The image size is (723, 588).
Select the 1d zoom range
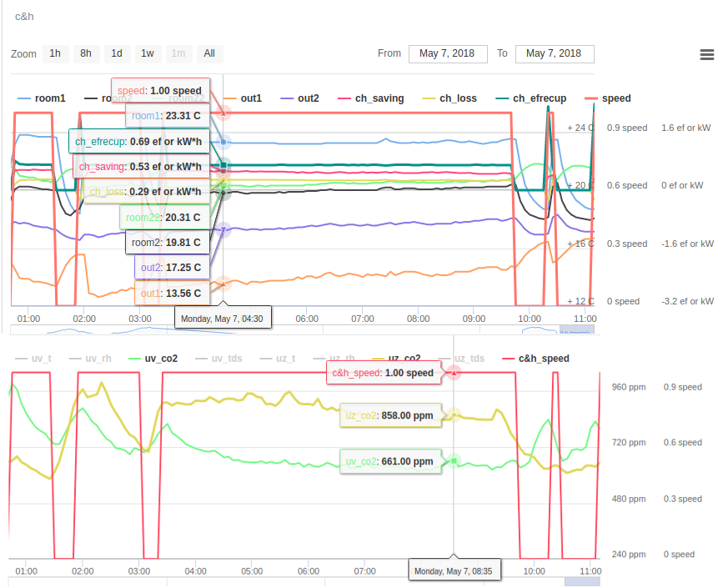click(x=117, y=53)
